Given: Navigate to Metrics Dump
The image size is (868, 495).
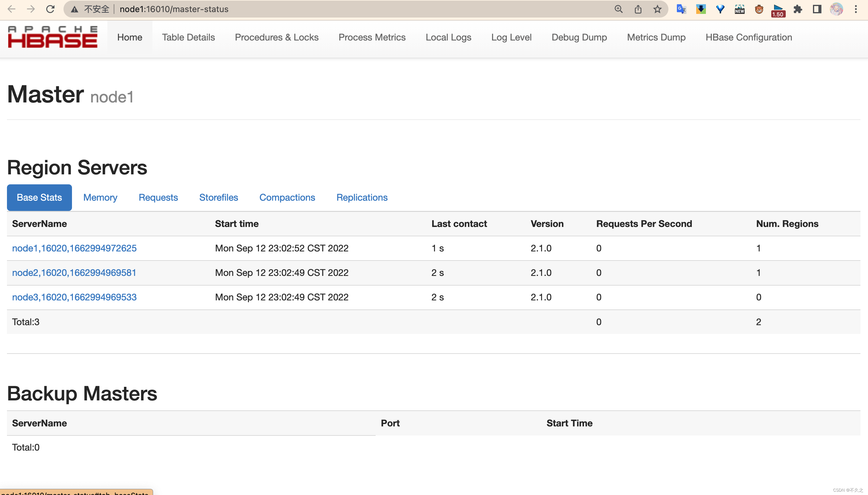Looking at the screenshot, I should 656,37.
